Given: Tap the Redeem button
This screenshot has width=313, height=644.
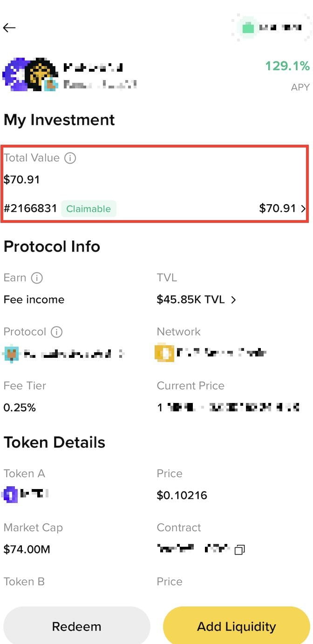Looking at the screenshot, I should [77, 626].
